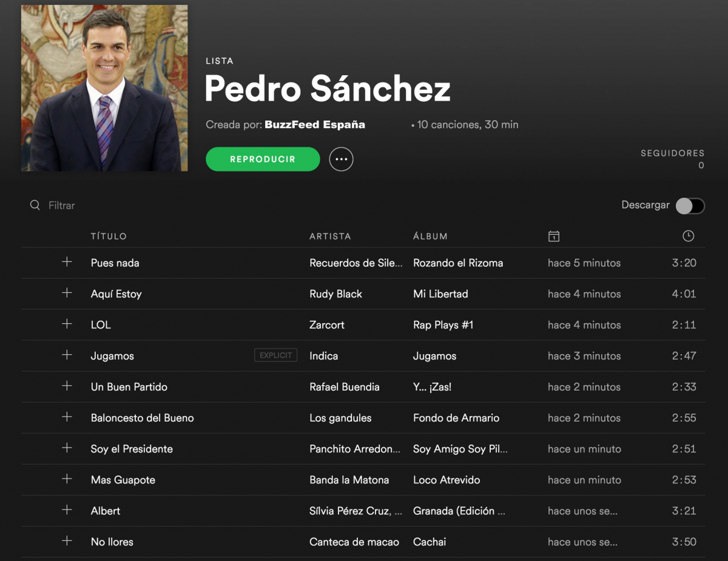Viewport: 728px width, 561px height.
Task: Sort by duration clock icon
Action: coord(688,236)
